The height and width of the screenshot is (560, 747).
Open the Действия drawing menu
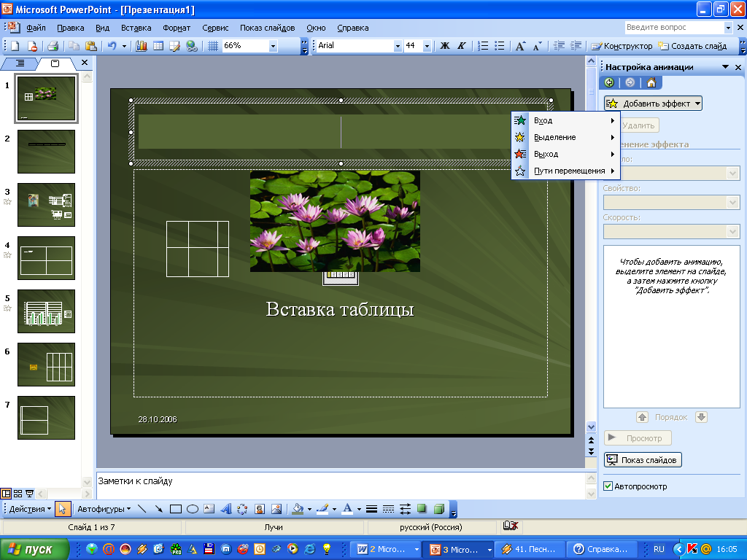tap(30, 509)
